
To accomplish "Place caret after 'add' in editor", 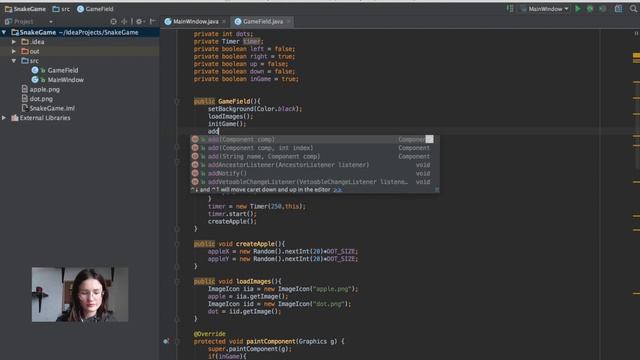I will tap(219, 131).
